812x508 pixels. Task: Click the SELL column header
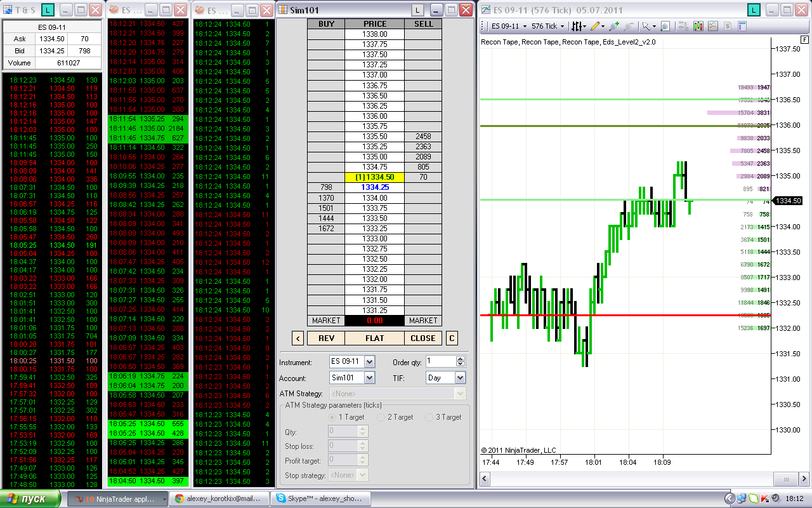pyautogui.click(x=423, y=23)
